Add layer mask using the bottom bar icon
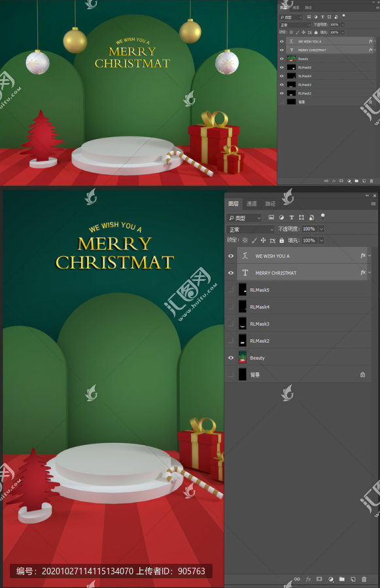380x588 pixels. [319, 580]
